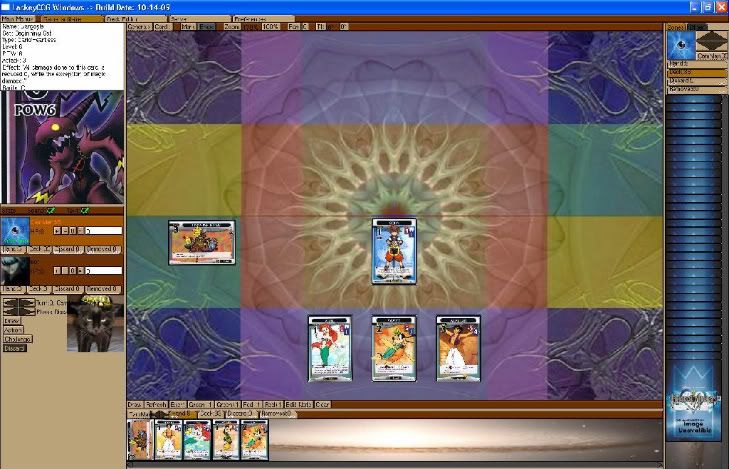Click the Clear button below the table
The image size is (729, 469).
pos(323,404)
